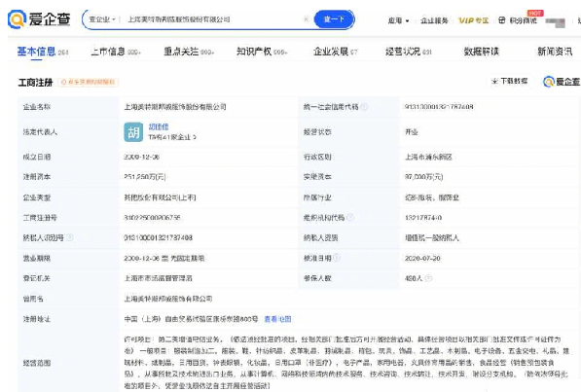Click the 查一下 search button
Image resolution: width=581 pixels, height=392 pixels.
[x=334, y=19]
